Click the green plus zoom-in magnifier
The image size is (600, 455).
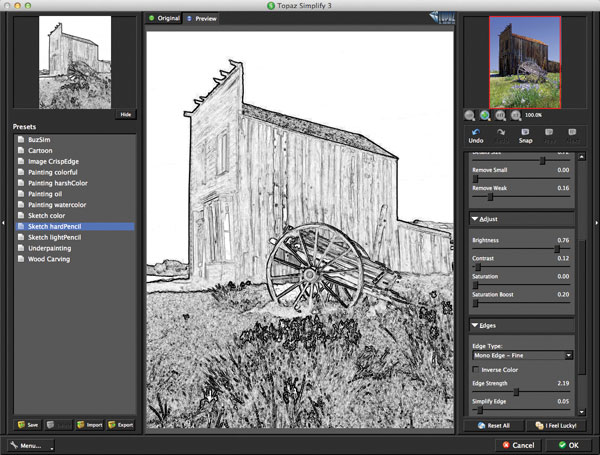[485, 115]
